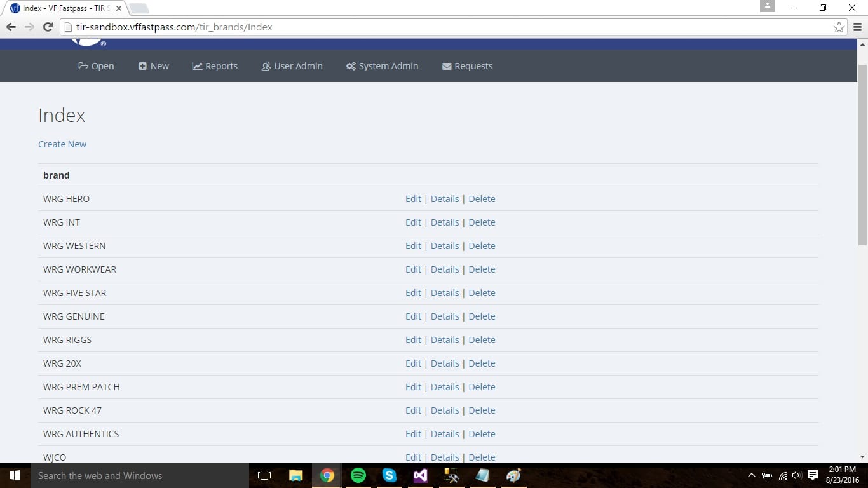The image size is (868, 488).
Task: Edit the WRG RIGGS brand
Action: pos(413,340)
